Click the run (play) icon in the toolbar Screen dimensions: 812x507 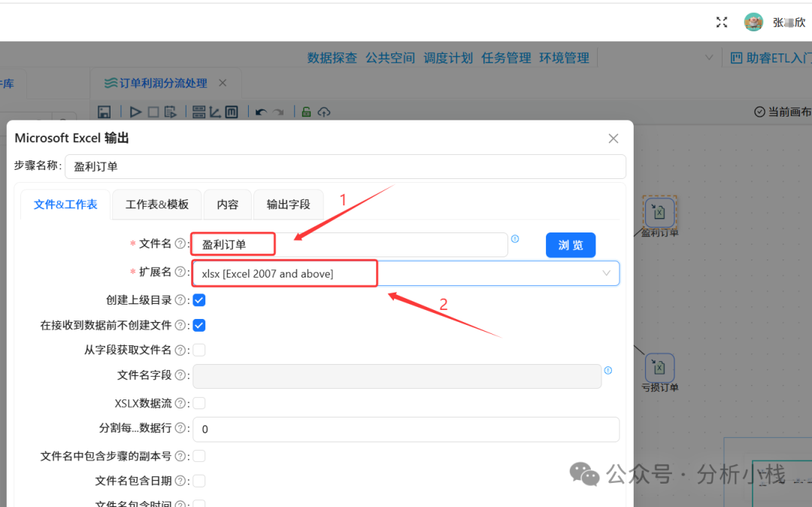pos(135,112)
